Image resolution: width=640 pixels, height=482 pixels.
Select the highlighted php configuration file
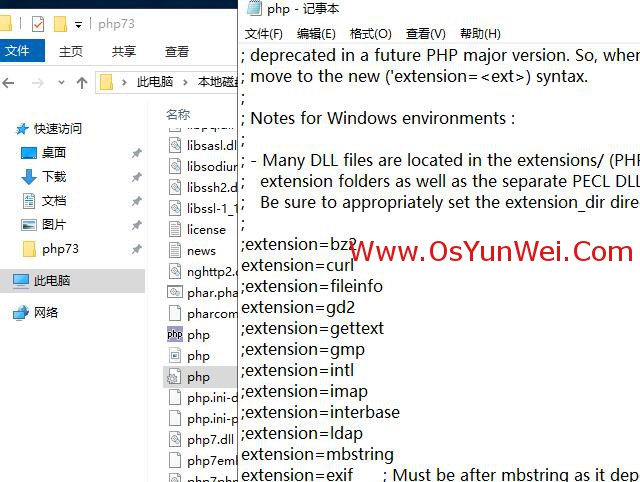click(200, 377)
